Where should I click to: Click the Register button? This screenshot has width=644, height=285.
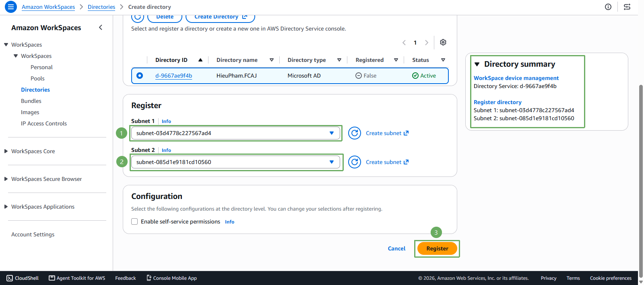pos(437,248)
